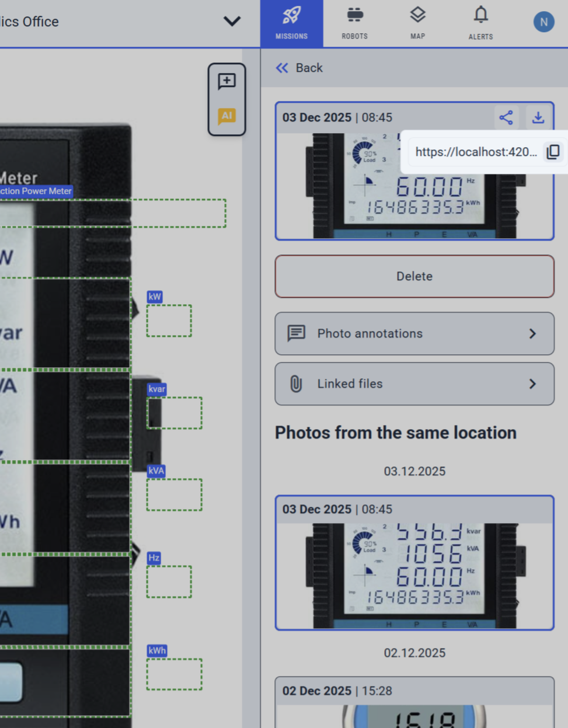568x728 pixels.
Task: Expand the office location dropdown
Action: pyautogui.click(x=232, y=22)
